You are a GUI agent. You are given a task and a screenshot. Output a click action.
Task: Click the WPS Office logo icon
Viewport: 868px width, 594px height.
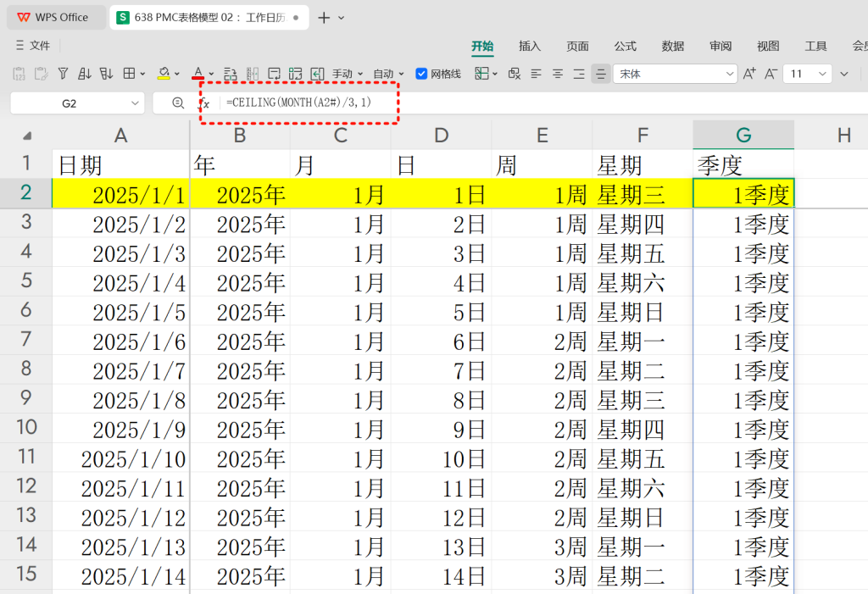(23, 17)
